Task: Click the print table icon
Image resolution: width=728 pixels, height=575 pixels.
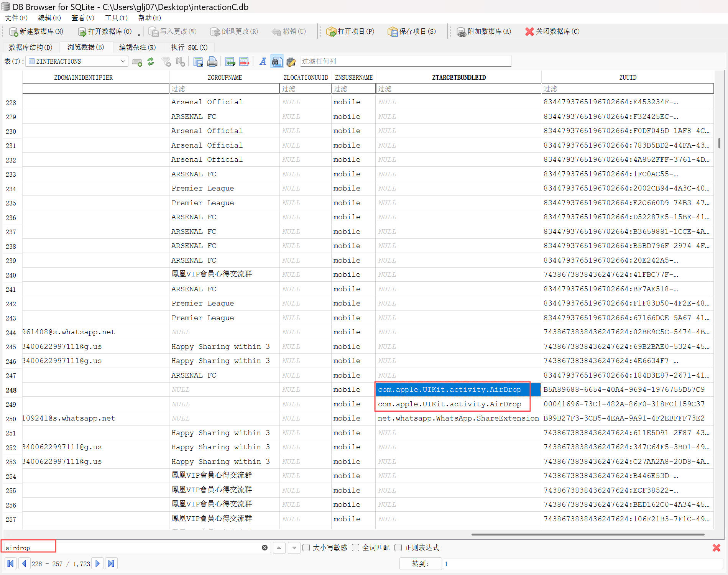Action: (212, 62)
